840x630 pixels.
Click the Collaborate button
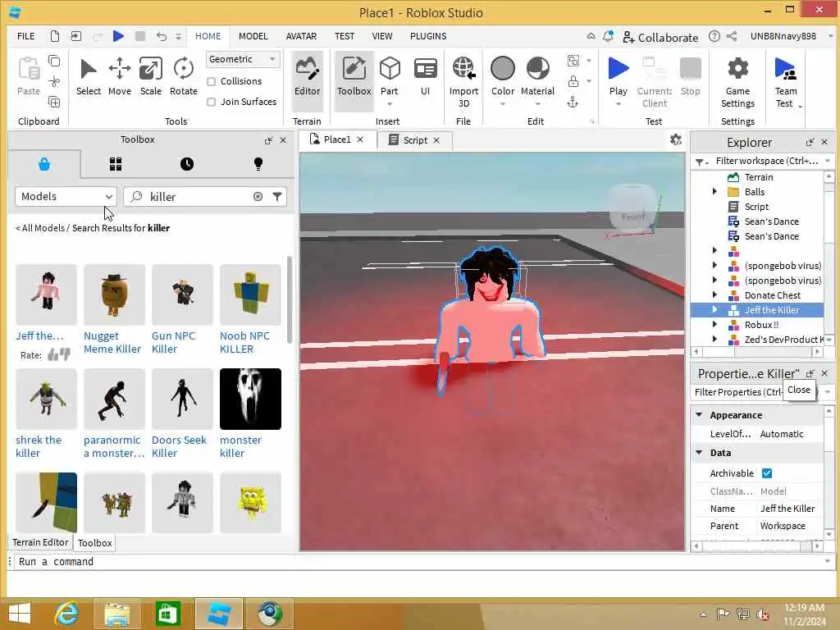(x=660, y=38)
